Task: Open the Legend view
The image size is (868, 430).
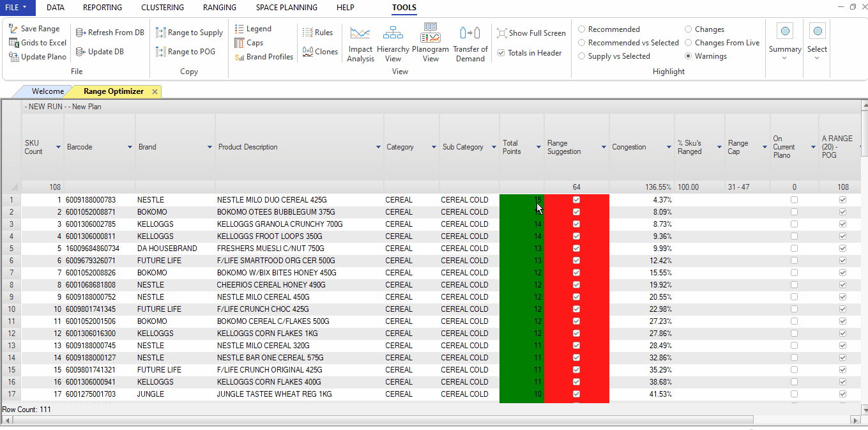Action: [x=253, y=29]
